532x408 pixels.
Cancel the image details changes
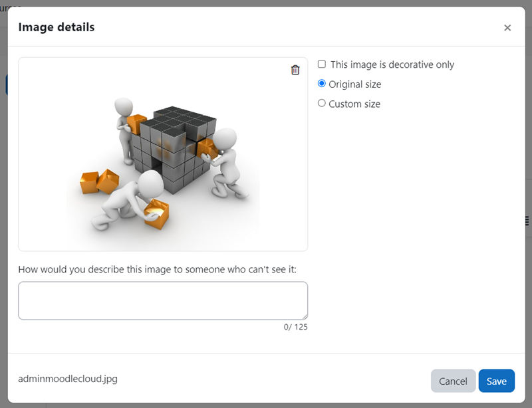pyautogui.click(x=453, y=381)
